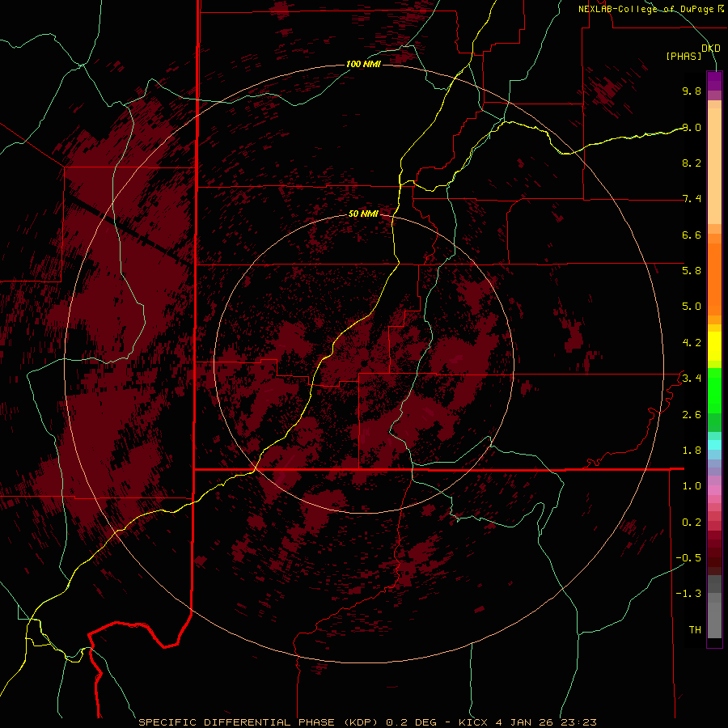728x728 pixels.
Task: Select the 5.8 scale value
Action: (692, 271)
